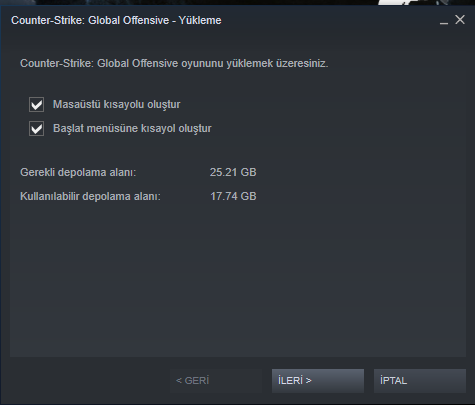
Task: Click the 25.21 GB required space value
Action: (x=233, y=172)
